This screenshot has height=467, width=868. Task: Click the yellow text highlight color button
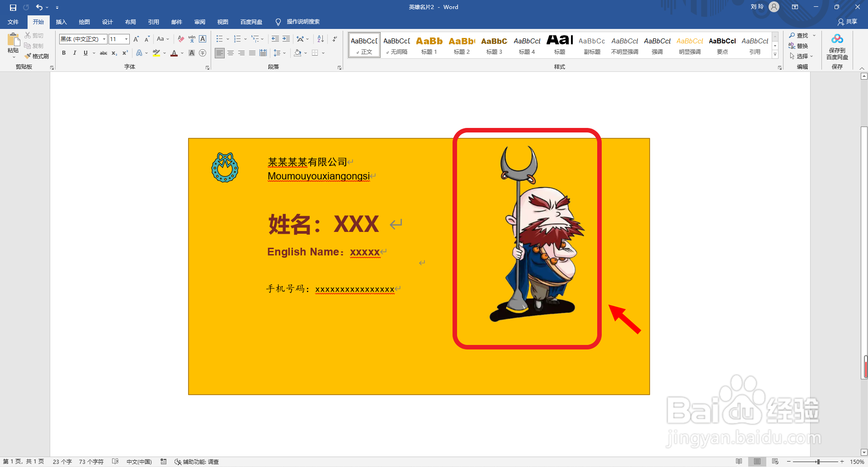(x=156, y=53)
